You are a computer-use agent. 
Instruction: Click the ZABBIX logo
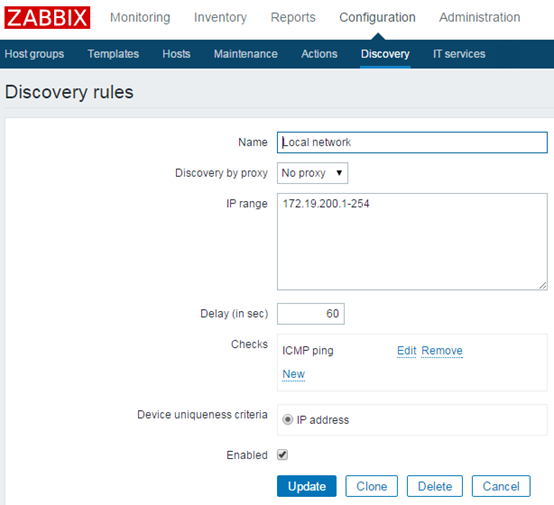pyautogui.click(x=47, y=17)
